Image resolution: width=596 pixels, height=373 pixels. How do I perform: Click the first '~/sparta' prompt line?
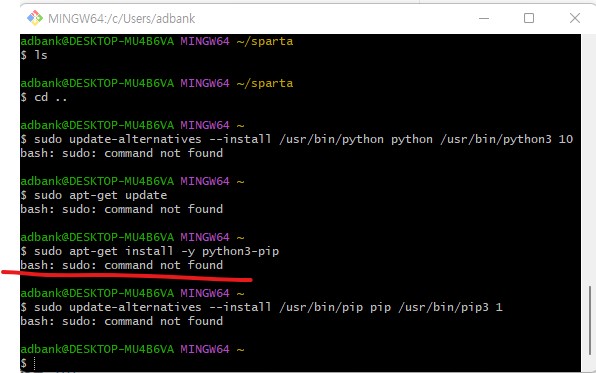pyautogui.click(x=157, y=41)
